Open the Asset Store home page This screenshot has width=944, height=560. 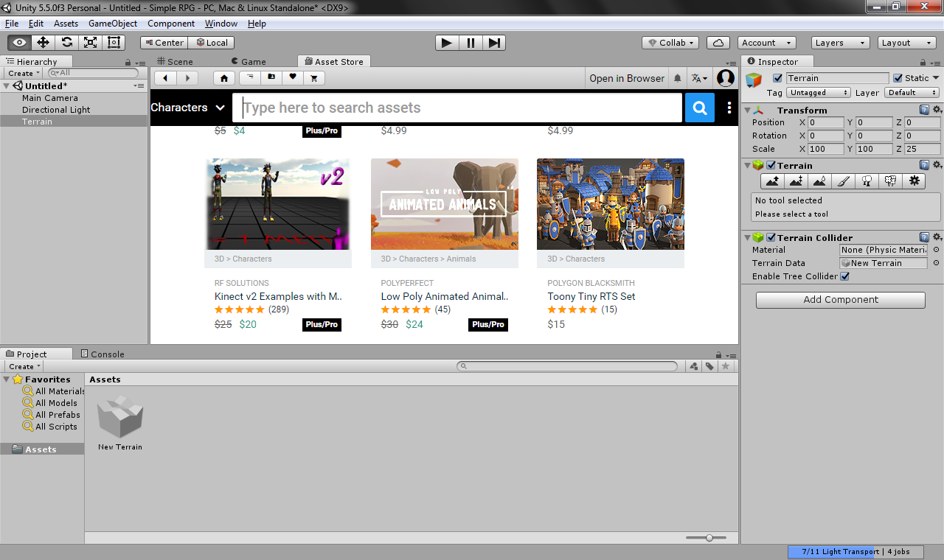tap(224, 78)
